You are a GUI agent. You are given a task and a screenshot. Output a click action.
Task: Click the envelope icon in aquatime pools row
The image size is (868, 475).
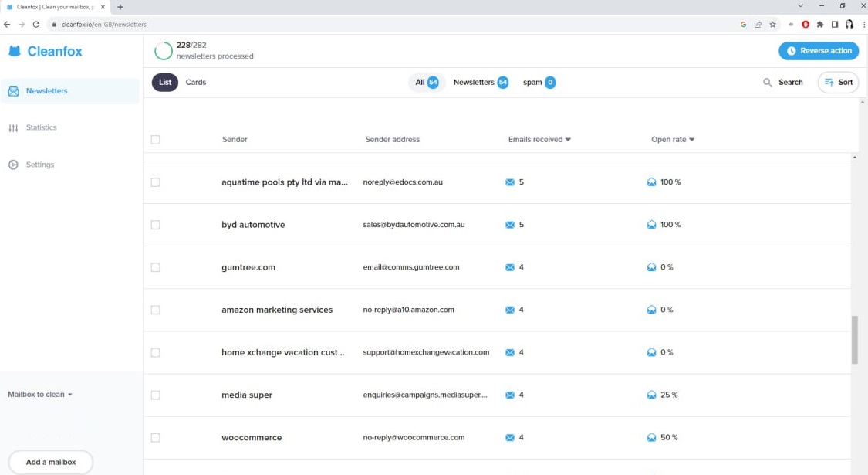tap(510, 182)
